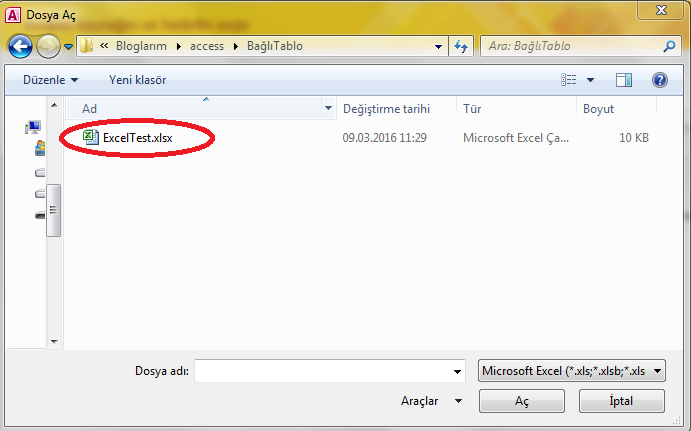691x431 pixels.
Task: Click the 10 KB size value
Action: [x=634, y=138]
